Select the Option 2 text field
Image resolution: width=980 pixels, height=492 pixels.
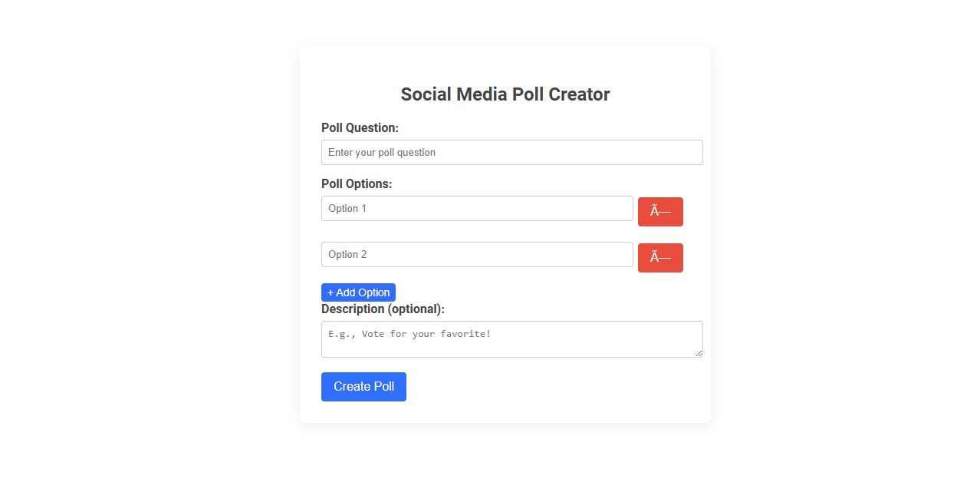point(476,254)
